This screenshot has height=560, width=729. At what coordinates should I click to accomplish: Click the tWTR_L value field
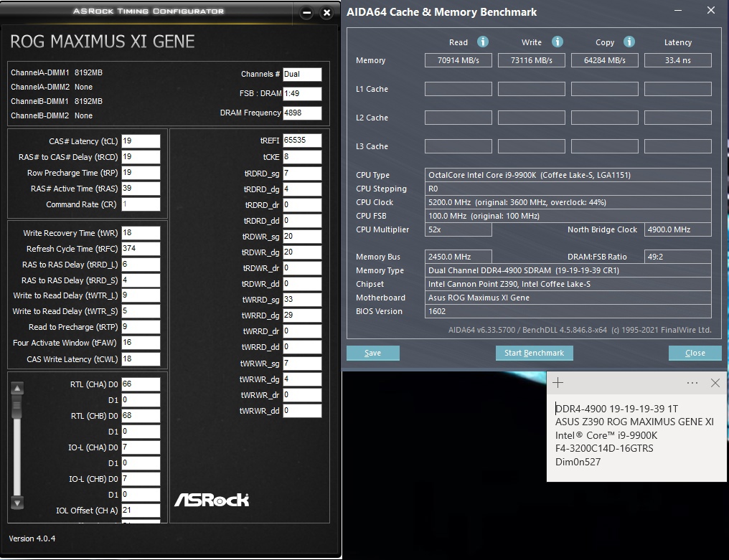click(x=141, y=295)
